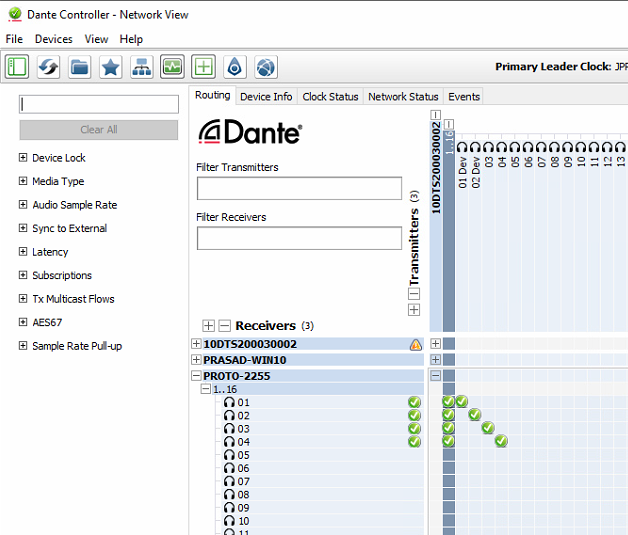Screen dimensions: 628x535
Task: Open the View menu
Action: pyautogui.click(x=96, y=39)
